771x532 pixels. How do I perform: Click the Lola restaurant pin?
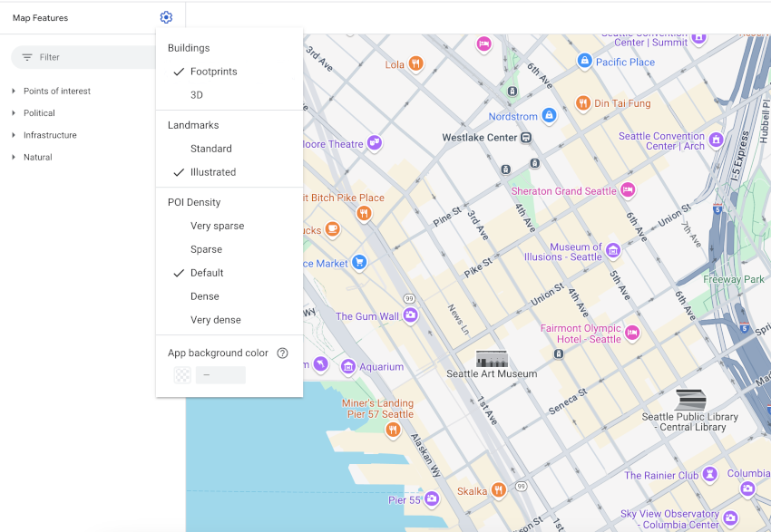pos(416,63)
